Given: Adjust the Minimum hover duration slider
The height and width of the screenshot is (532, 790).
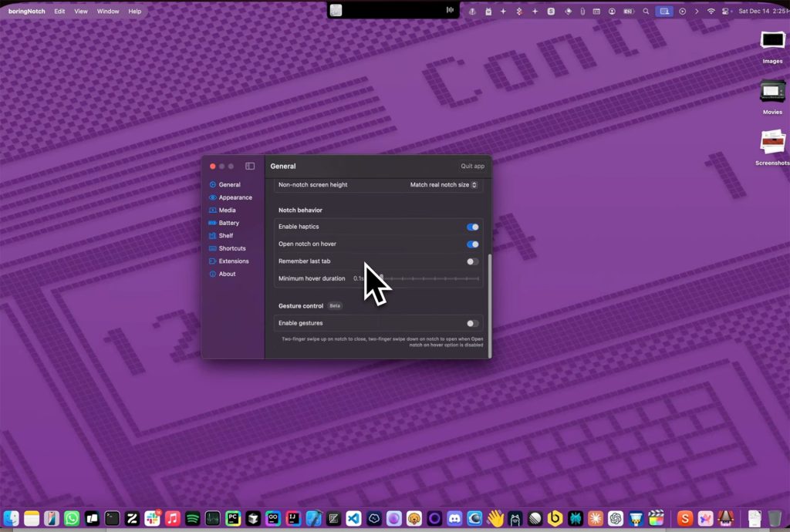Looking at the screenshot, I should (417, 278).
